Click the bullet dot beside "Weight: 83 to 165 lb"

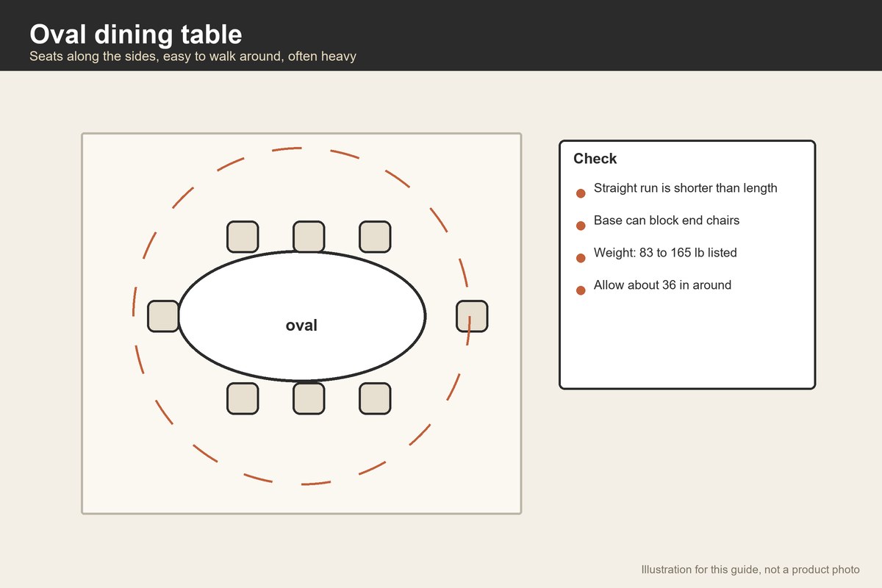(581, 258)
